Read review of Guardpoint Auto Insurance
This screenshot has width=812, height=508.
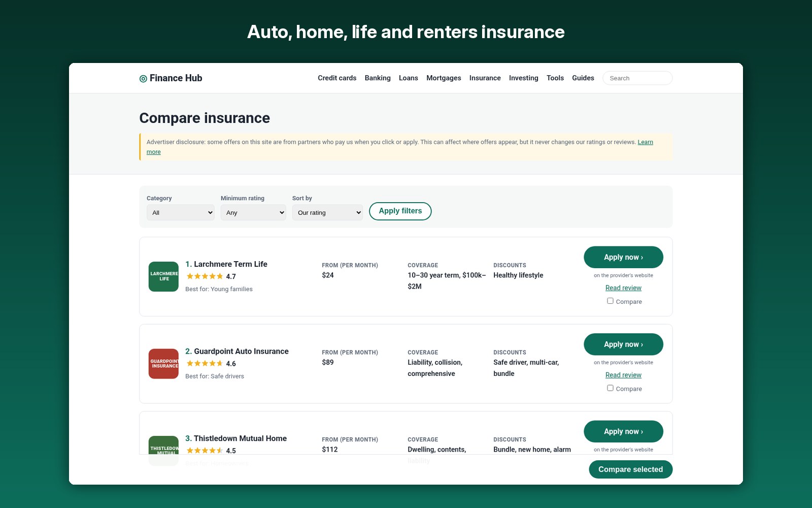click(623, 375)
